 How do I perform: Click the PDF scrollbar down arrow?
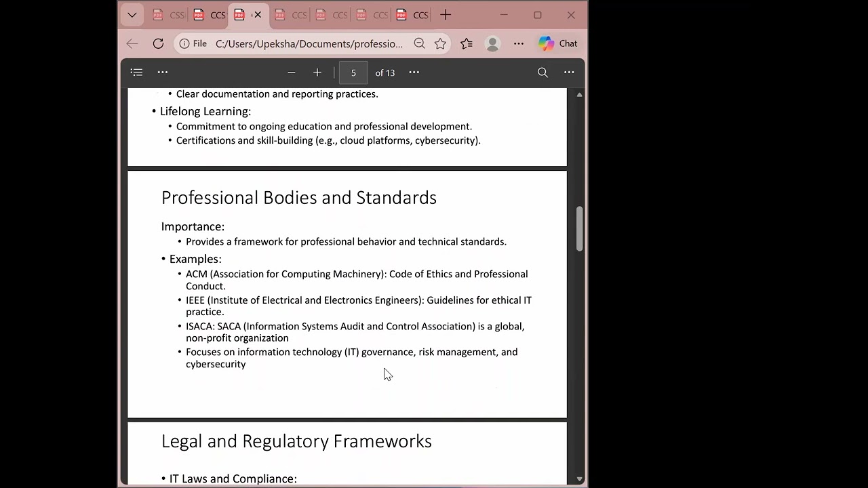pyautogui.click(x=579, y=479)
